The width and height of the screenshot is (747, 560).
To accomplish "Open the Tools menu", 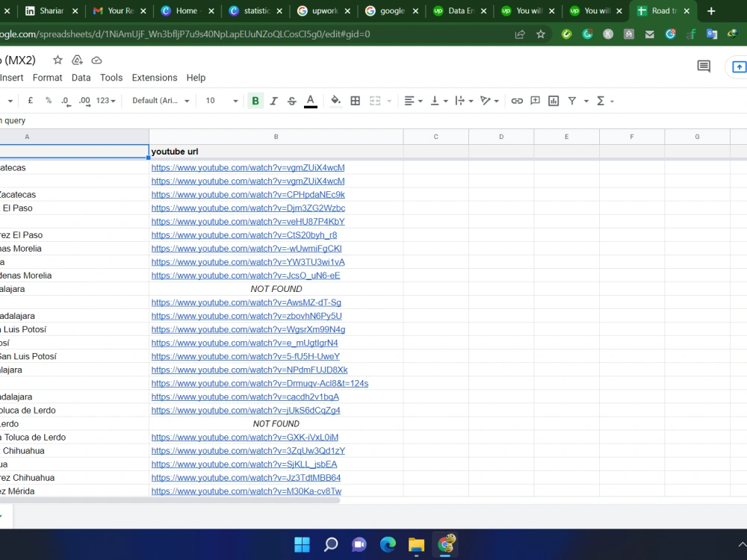I will [x=111, y=78].
